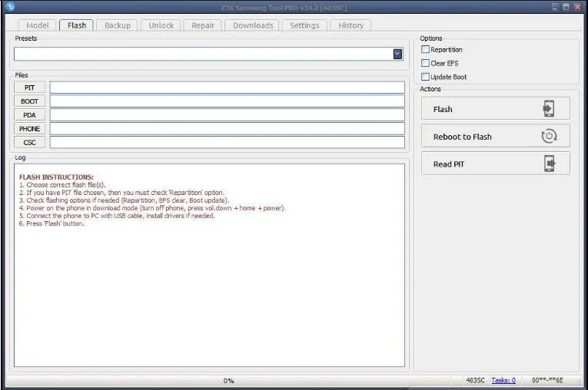Click log line about USB cable
Image resolution: width=588 pixels, height=390 pixels.
coord(117,216)
